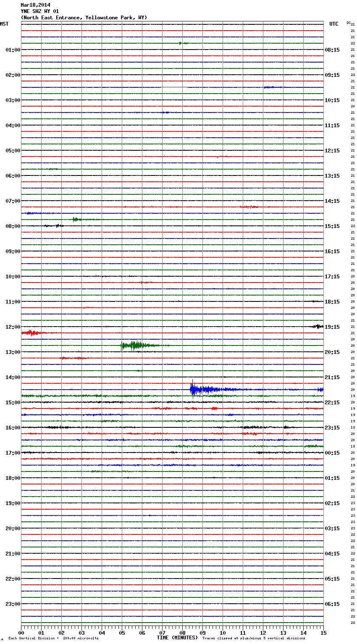
Task: Click the small green event near top trace
Action: (184, 43)
